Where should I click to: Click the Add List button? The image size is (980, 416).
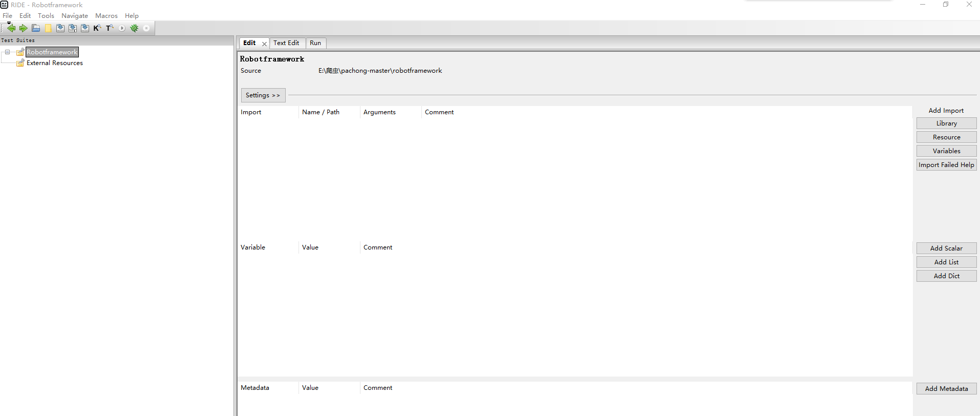point(946,262)
